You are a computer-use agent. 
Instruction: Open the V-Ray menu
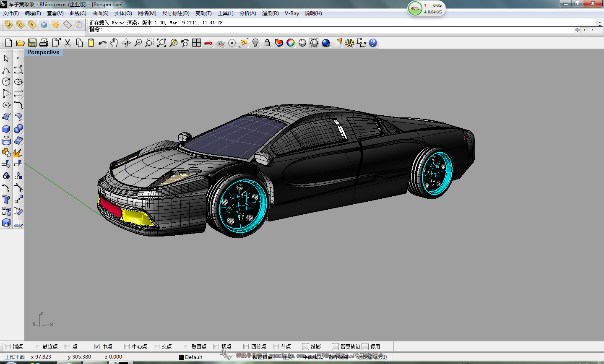click(x=292, y=13)
